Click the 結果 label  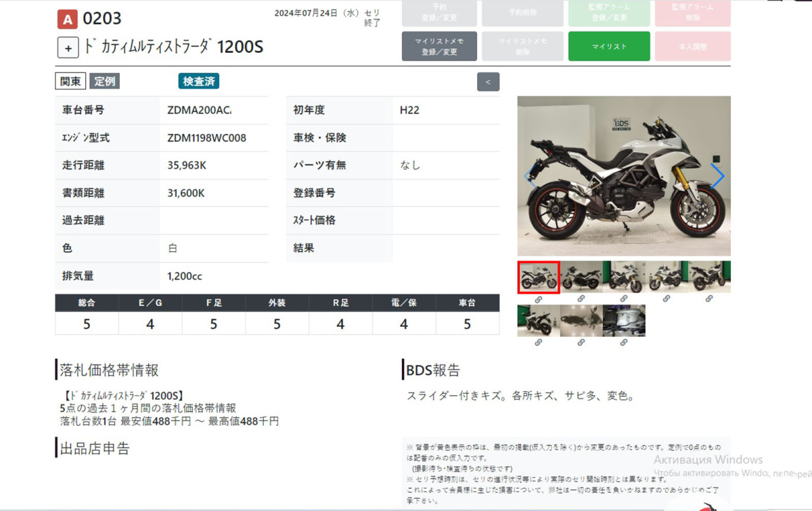[x=304, y=248]
